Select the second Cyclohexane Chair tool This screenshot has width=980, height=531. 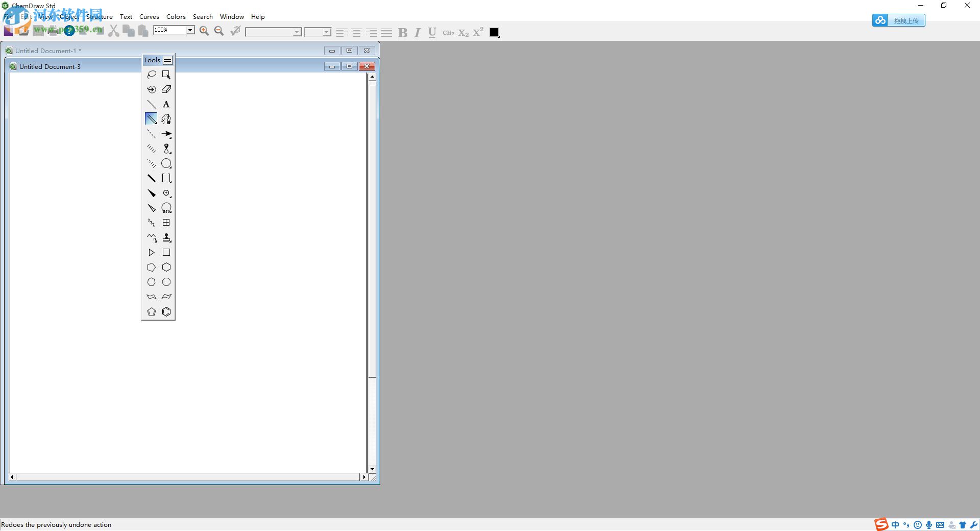[x=166, y=297]
